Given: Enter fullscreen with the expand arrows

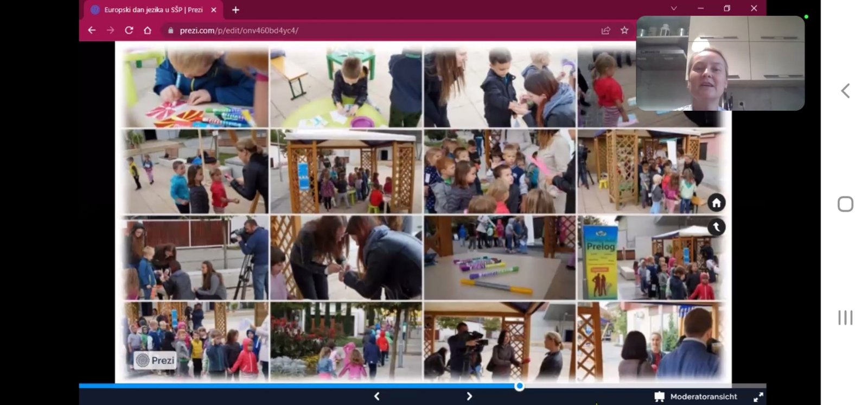Looking at the screenshot, I should (x=758, y=397).
